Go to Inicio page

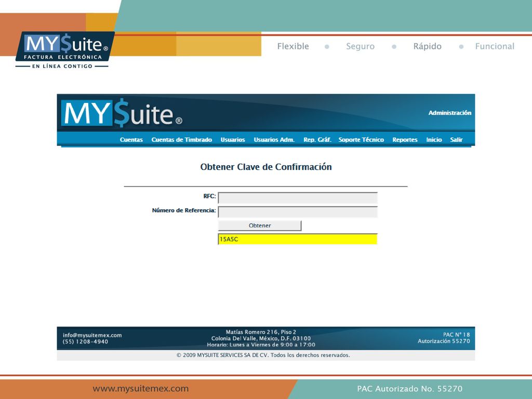(x=434, y=139)
